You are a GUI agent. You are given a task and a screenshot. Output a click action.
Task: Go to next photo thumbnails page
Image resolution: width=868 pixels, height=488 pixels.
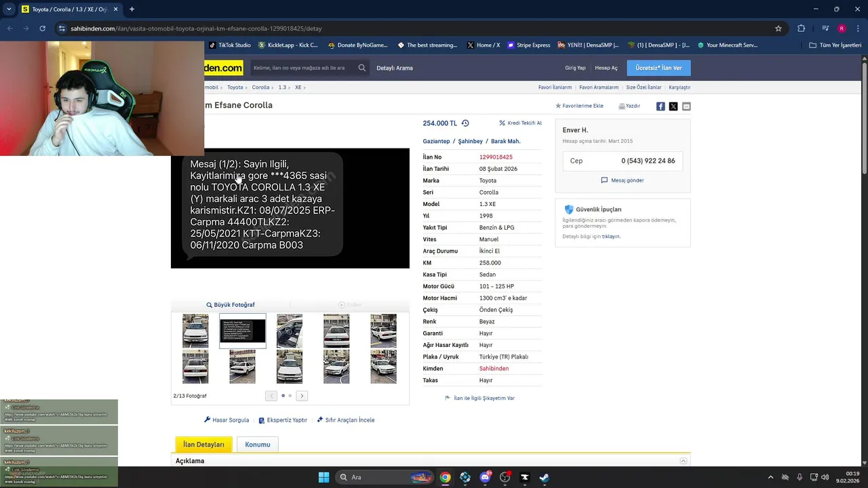click(302, 396)
